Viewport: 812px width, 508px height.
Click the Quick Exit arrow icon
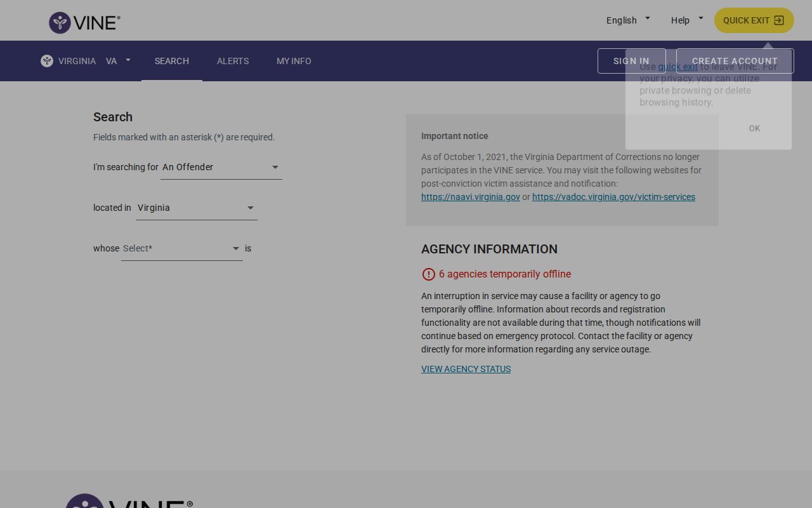(779, 20)
